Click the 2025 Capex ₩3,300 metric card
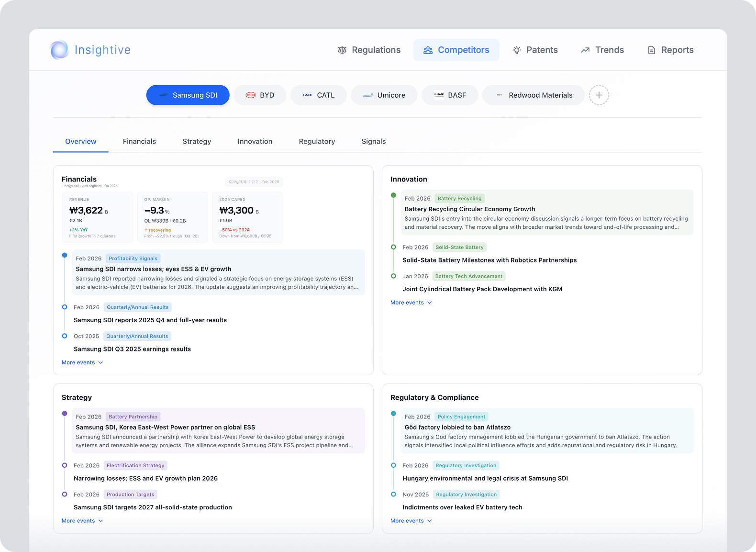Image resolution: width=756 pixels, height=552 pixels. (248, 217)
